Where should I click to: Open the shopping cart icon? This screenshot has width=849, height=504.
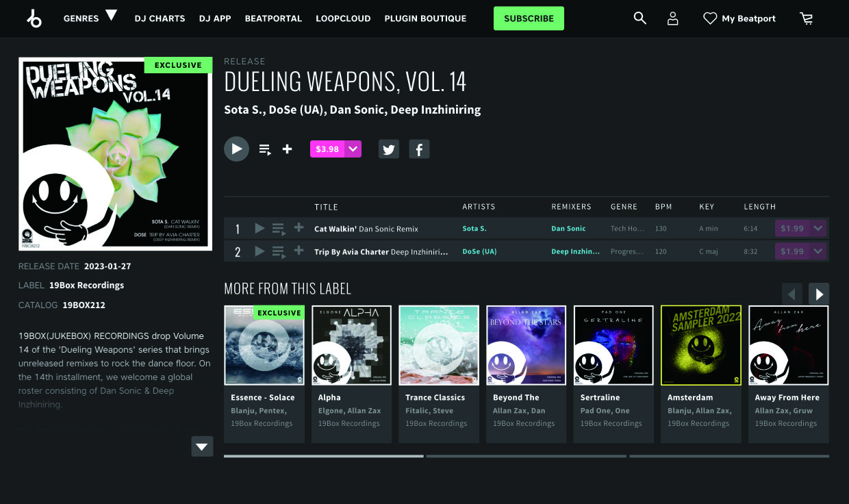[x=807, y=18]
